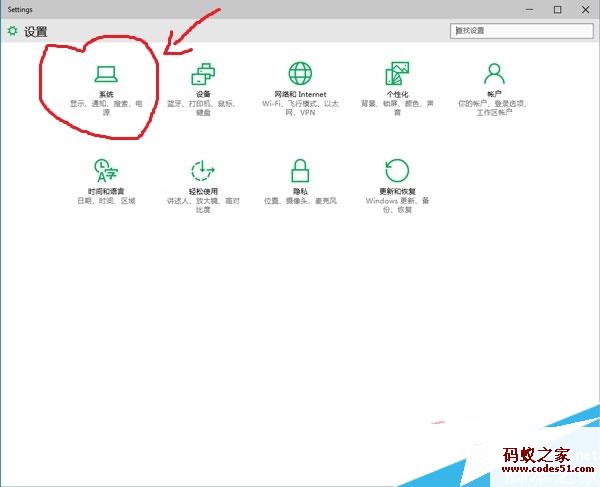
Task: Open the Privacy (隐私) padlock icon
Action: [300, 171]
